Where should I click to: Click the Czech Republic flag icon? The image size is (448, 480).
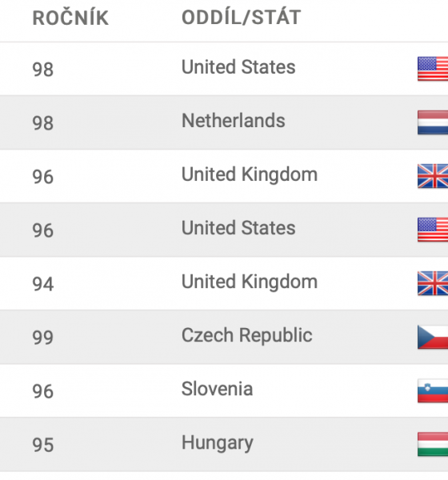tap(433, 337)
